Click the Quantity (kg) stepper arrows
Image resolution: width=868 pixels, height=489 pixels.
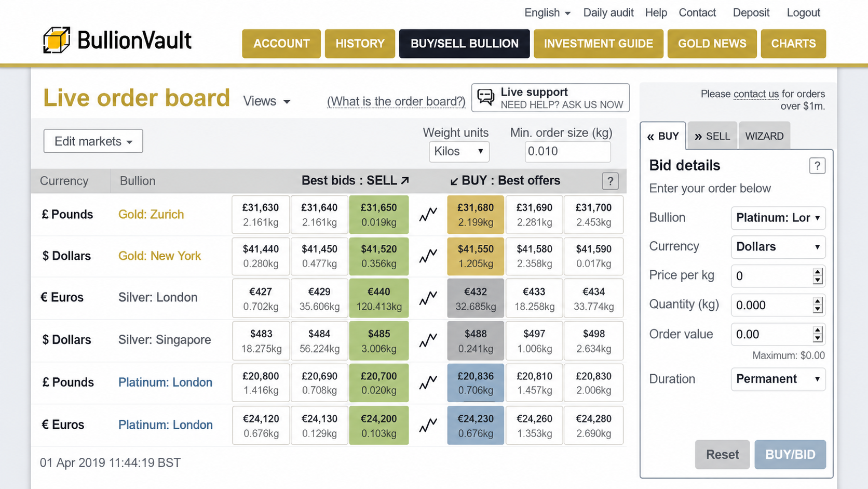click(x=818, y=305)
